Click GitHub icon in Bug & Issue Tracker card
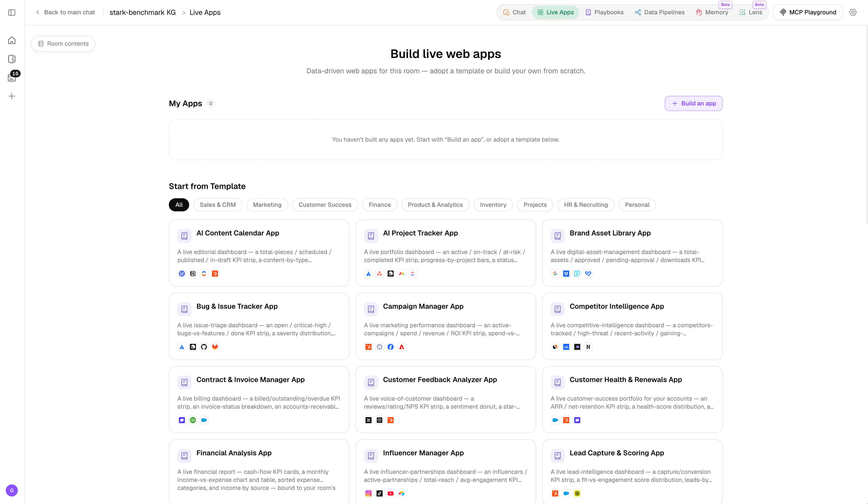 204,347
